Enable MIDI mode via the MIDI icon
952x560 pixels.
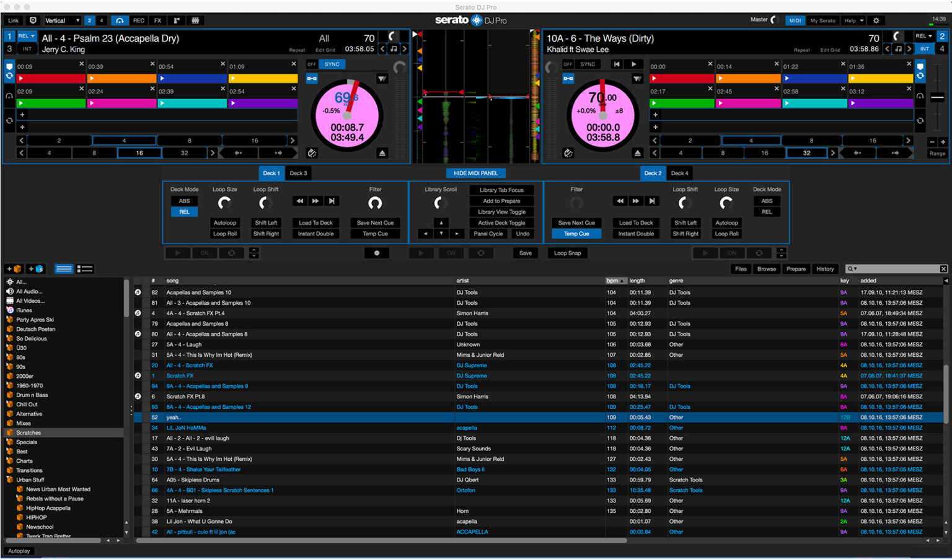click(x=795, y=20)
